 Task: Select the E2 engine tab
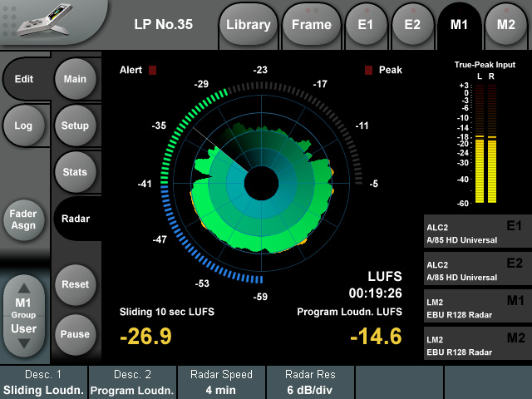click(x=412, y=24)
